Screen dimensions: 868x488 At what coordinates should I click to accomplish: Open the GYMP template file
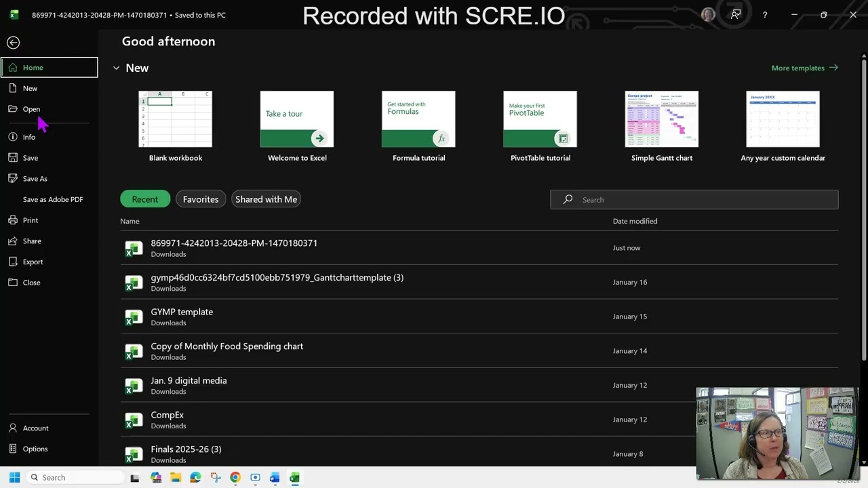point(479,317)
